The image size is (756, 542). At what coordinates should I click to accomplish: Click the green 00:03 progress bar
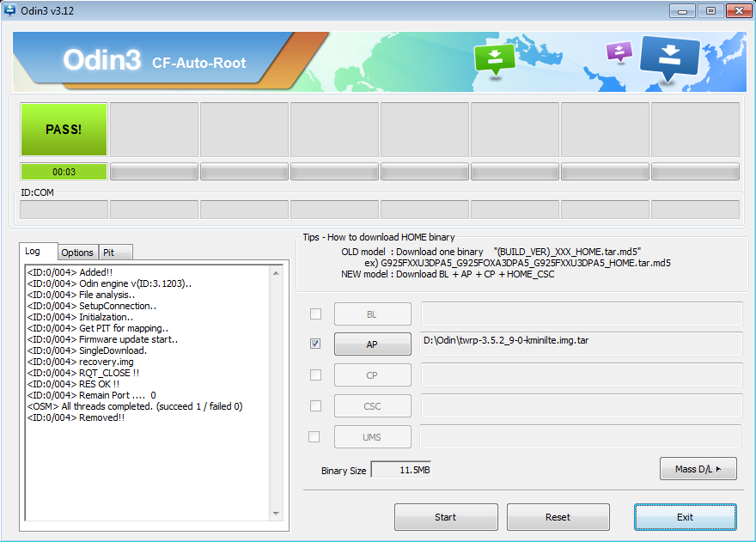point(64,172)
